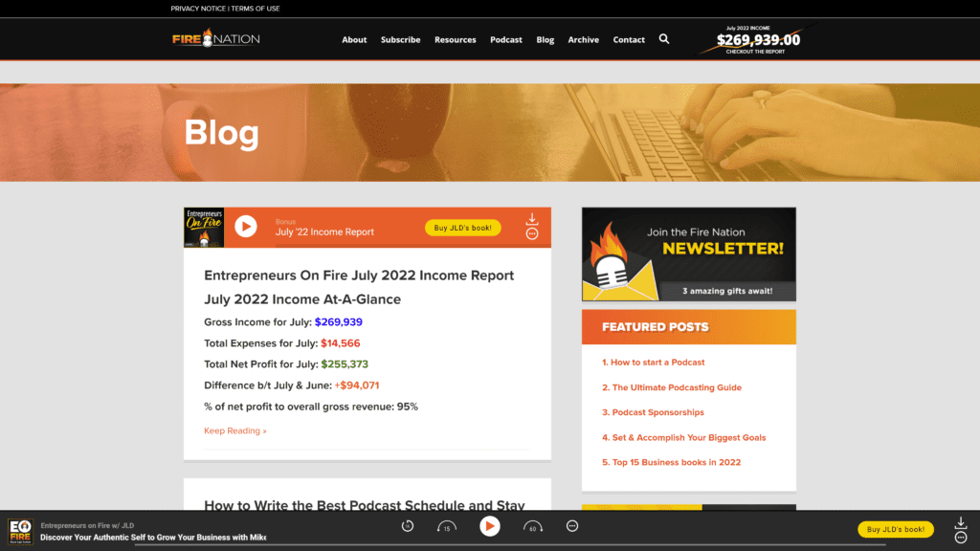The height and width of the screenshot is (551, 980).
Task: Open the site search magnifier icon
Action: point(664,38)
